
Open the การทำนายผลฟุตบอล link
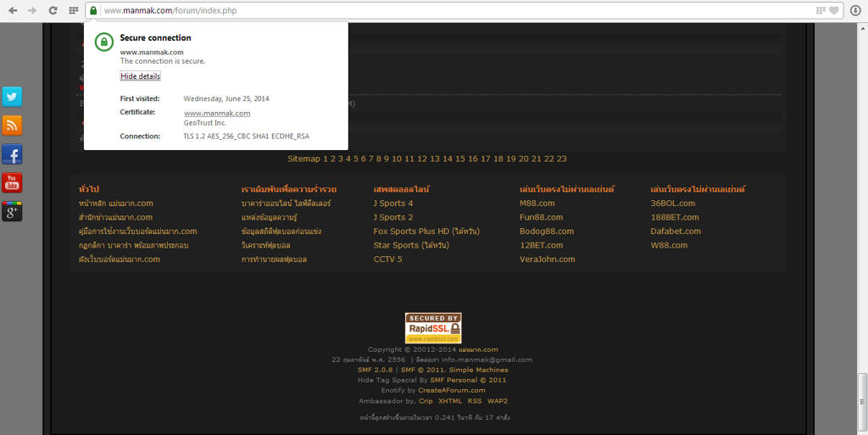pyautogui.click(x=274, y=259)
